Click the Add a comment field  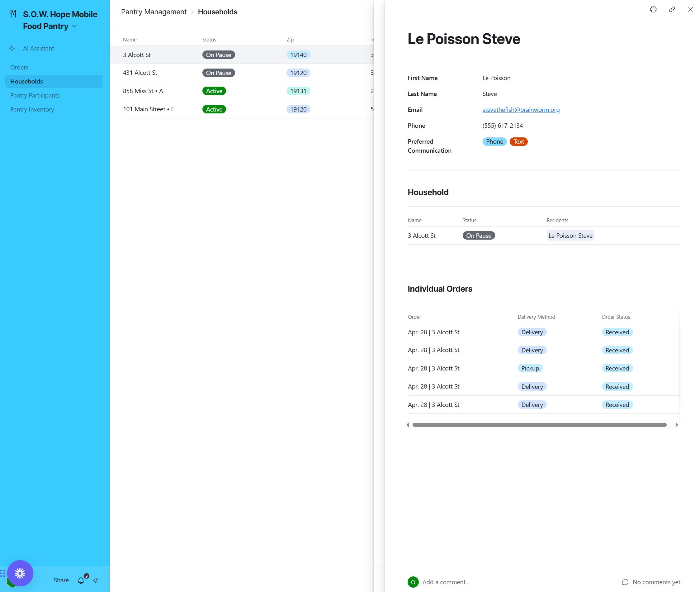[446, 582]
